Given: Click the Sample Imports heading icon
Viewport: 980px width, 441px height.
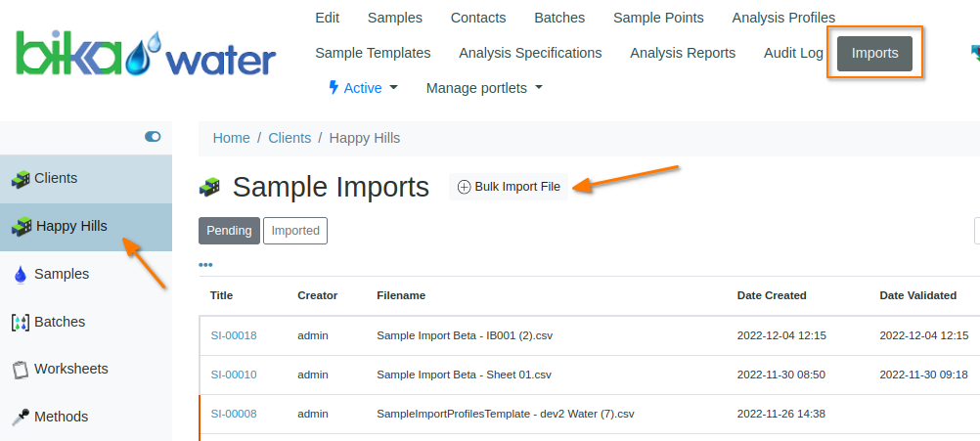Looking at the screenshot, I should [209, 187].
